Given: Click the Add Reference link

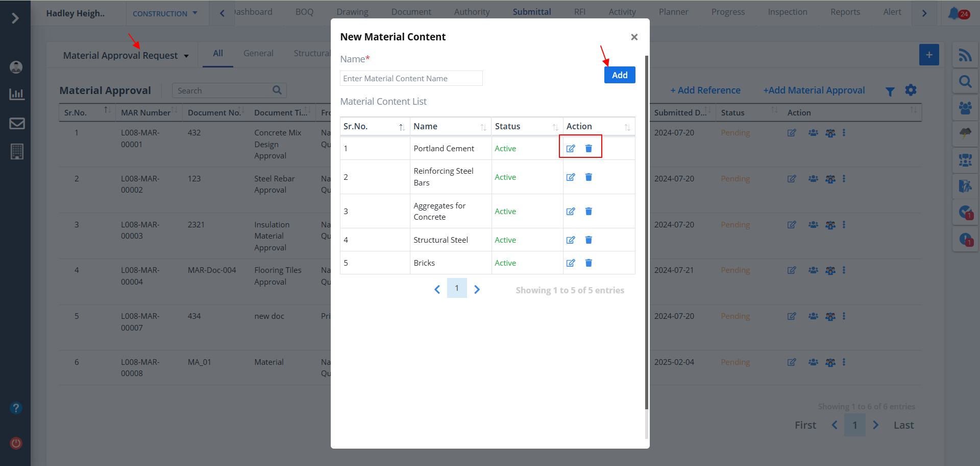Looking at the screenshot, I should click(705, 90).
